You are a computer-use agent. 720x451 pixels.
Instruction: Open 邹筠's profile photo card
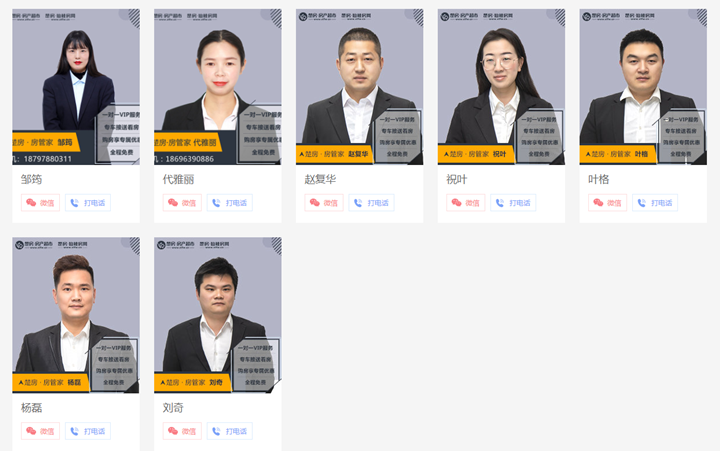coord(76,87)
